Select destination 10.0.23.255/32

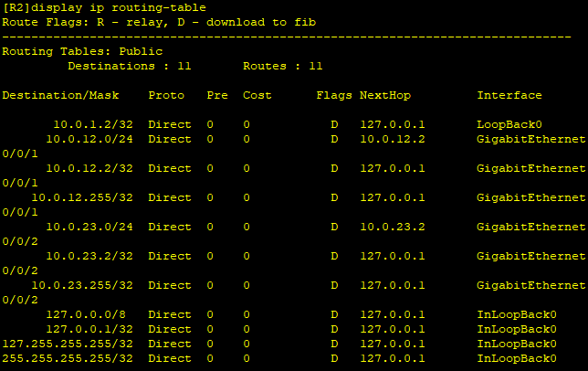pyautogui.click(x=82, y=285)
